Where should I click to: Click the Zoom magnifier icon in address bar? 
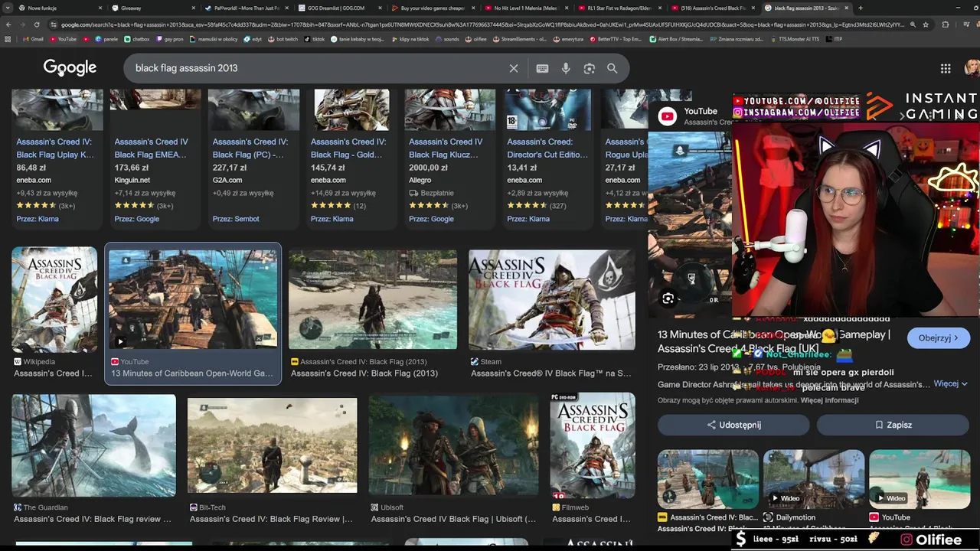tap(913, 24)
